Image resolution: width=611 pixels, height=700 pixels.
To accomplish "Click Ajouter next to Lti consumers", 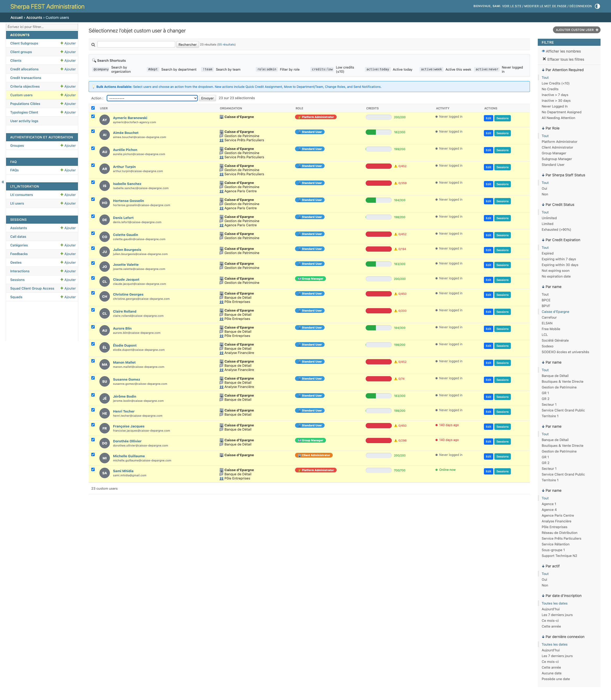I will pyautogui.click(x=68, y=195).
